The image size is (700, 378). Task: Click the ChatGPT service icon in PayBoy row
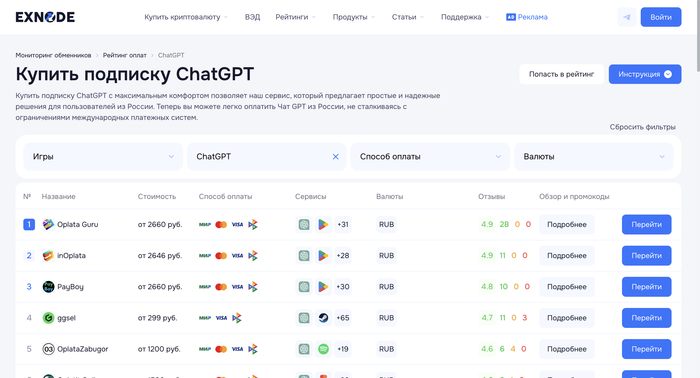pyautogui.click(x=304, y=287)
